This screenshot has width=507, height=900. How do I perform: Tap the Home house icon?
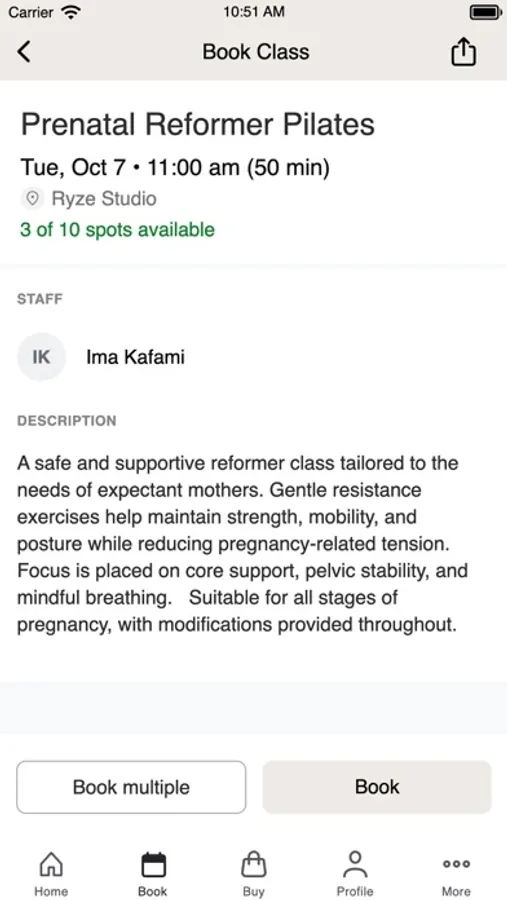[51, 864]
